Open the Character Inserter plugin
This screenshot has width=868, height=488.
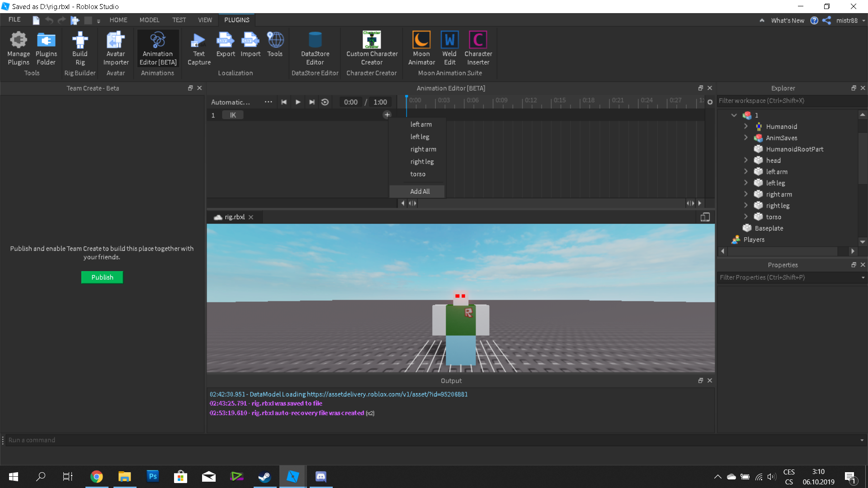(478, 47)
